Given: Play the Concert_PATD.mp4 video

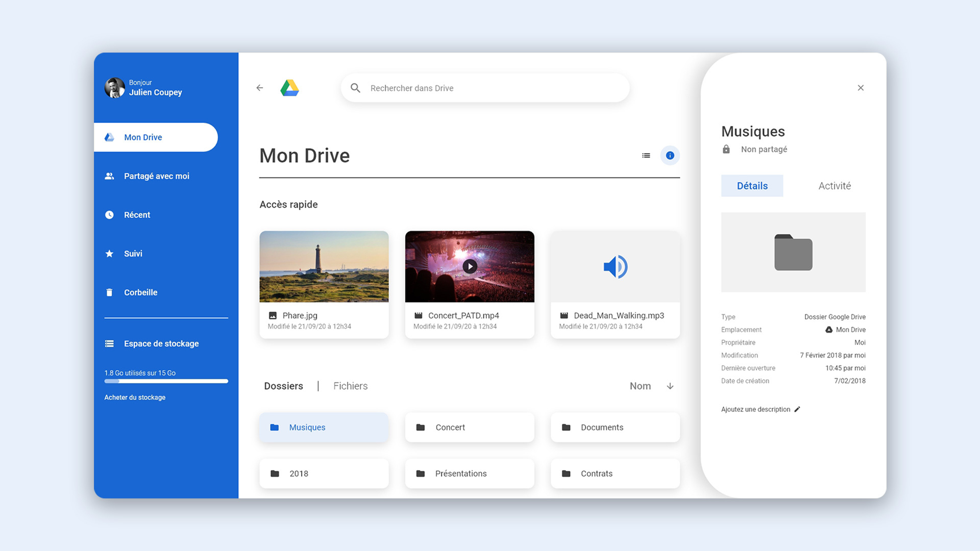Looking at the screenshot, I should [469, 266].
